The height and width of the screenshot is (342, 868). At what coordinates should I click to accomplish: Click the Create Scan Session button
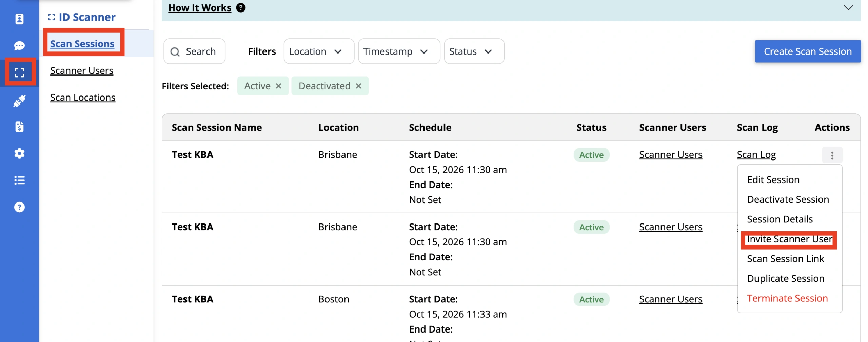(807, 51)
